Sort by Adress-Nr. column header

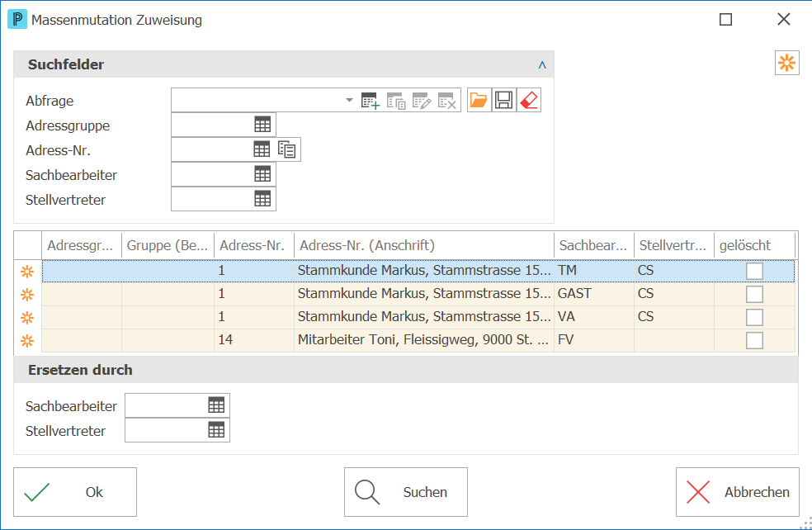tap(254, 245)
